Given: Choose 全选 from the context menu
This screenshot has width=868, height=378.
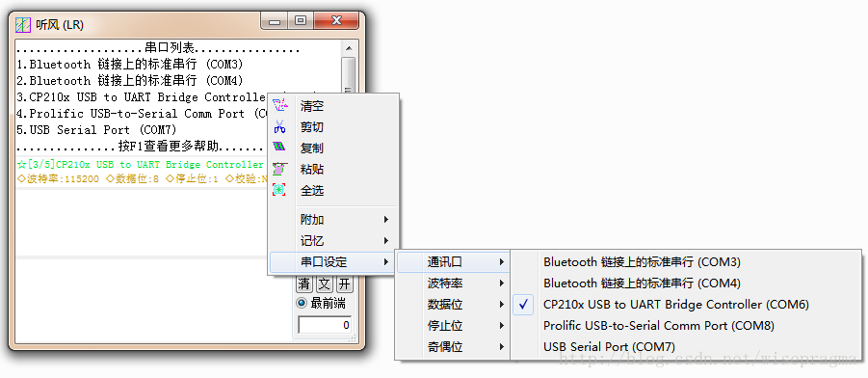Looking at the screenshot, I should tap(333, 190).
